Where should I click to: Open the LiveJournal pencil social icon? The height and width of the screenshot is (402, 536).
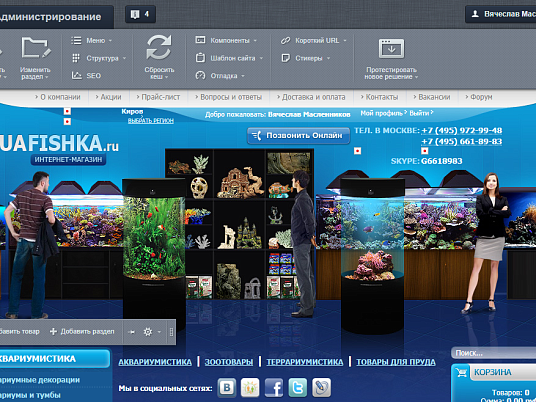point(321,388)
